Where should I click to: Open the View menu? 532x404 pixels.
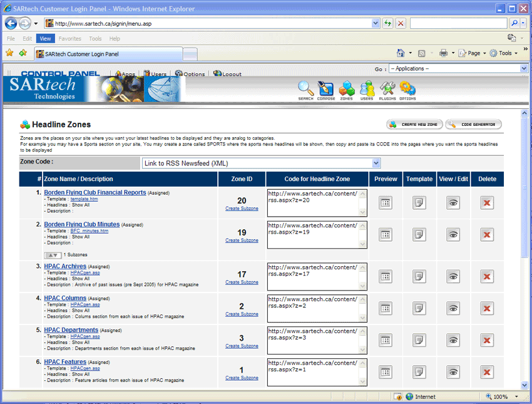pyautogui.click(x=45, y=39)
